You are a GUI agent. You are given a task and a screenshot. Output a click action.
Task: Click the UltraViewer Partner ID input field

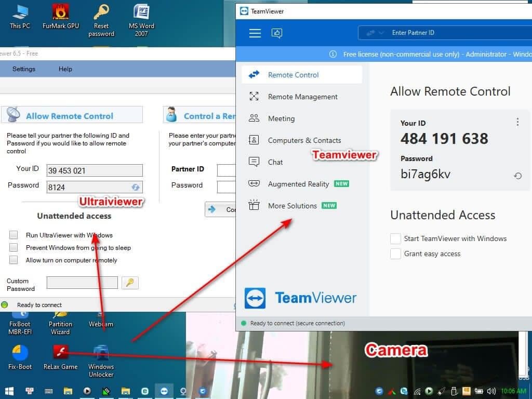(227, 170)
